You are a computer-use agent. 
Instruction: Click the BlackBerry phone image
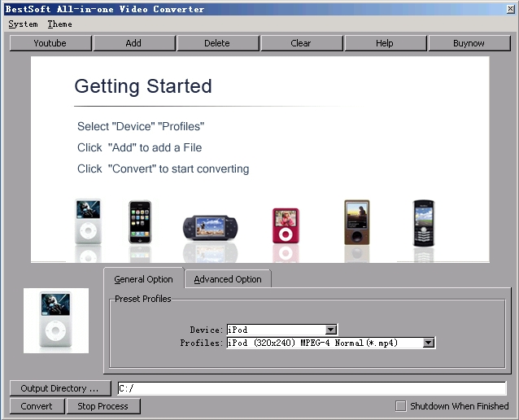tap(424, 223)
